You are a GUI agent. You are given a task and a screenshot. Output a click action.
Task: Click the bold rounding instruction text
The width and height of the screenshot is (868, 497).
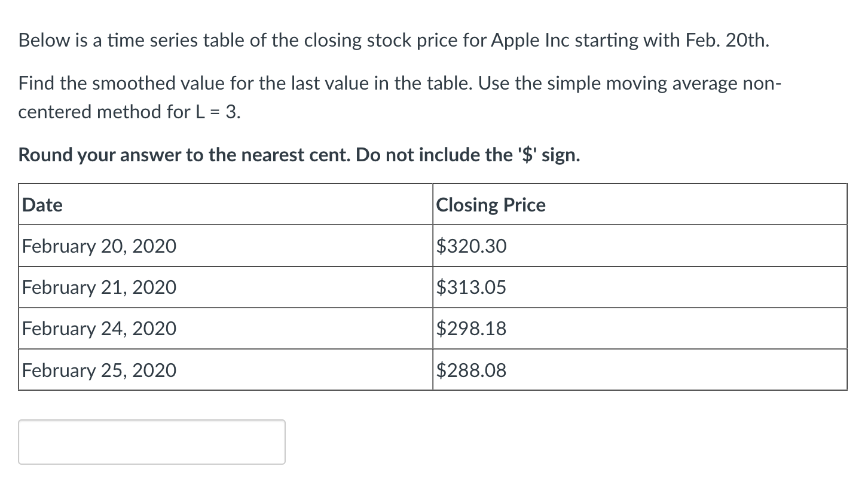click(299, 155)
